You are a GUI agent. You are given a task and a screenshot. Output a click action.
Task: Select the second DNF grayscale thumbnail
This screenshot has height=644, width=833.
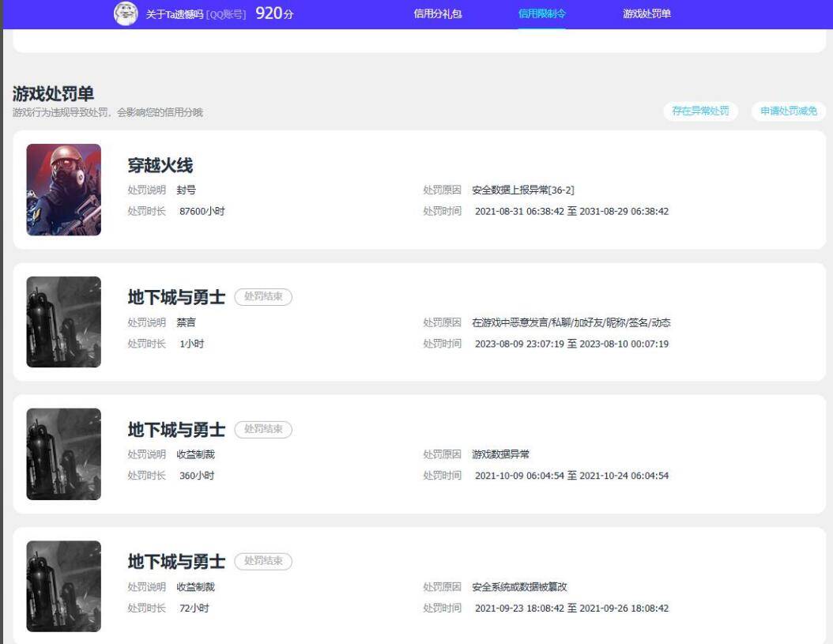[x=63, y=454]
